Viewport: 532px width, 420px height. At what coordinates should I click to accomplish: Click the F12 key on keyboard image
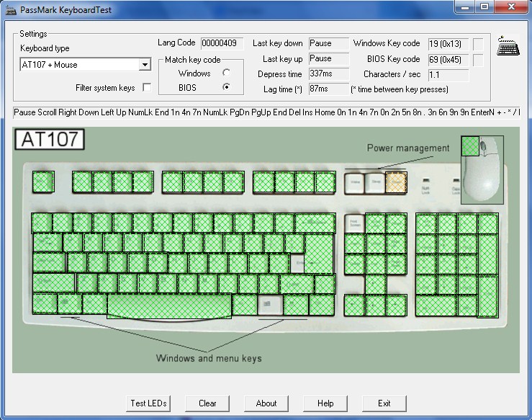(x=325, y=182)
